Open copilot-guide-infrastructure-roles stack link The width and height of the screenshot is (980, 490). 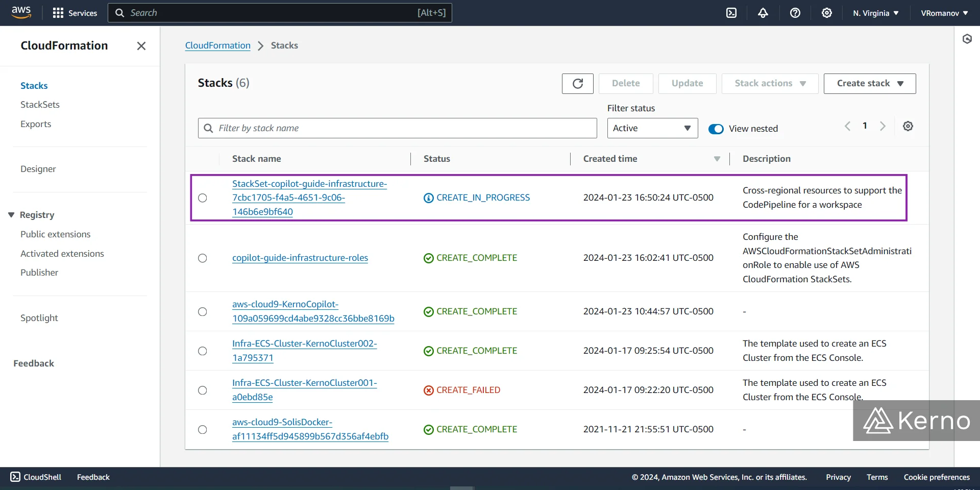300,258
